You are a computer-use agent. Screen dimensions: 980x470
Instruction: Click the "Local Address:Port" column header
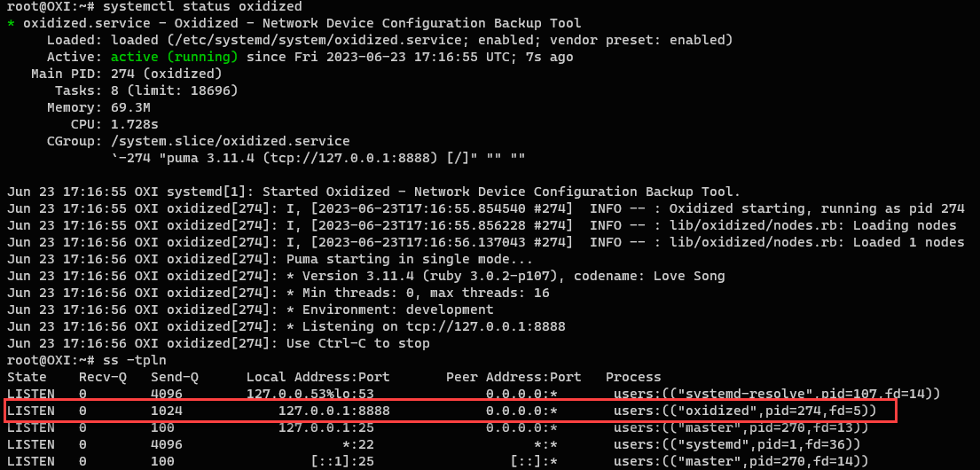tap(325, 377)
